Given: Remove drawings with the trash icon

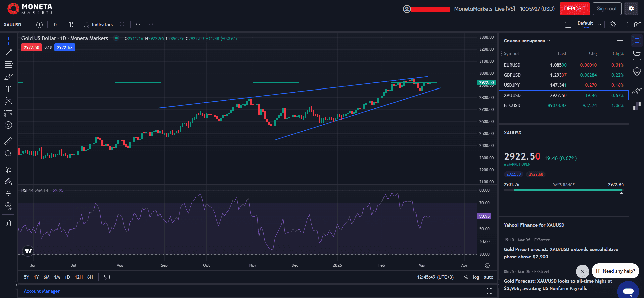Looking at the screenshot, I should (x=8, y=223).
